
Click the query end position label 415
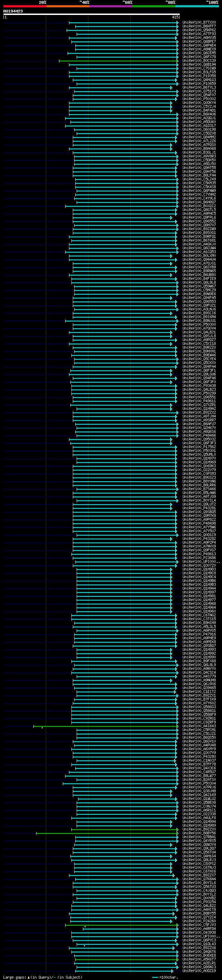(175, 17)
